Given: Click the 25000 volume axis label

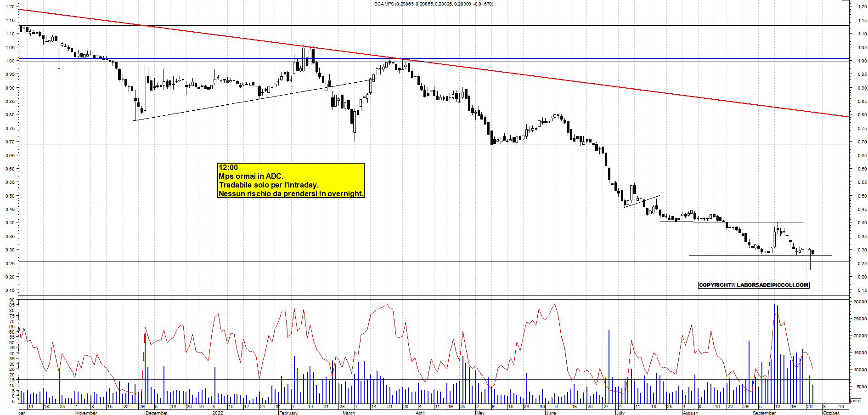Looking at the screenshot, I should [x=860, y=318].
